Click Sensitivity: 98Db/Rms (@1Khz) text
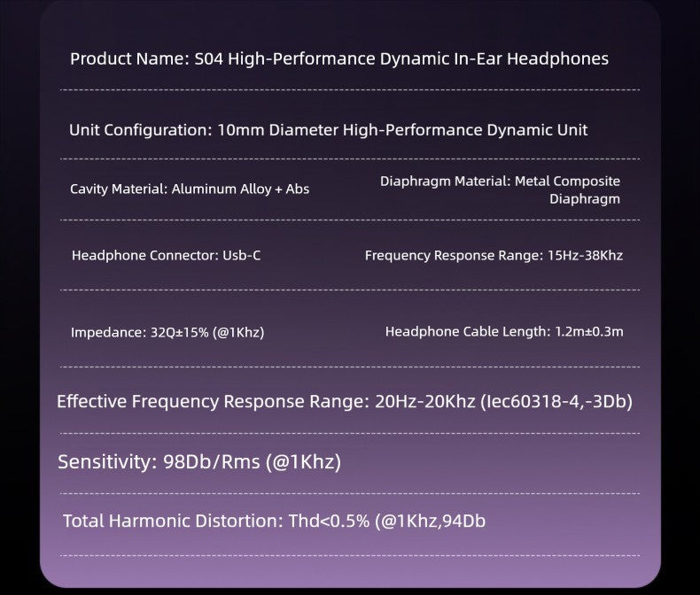This screenshot has height=595, width=700. 199,462
